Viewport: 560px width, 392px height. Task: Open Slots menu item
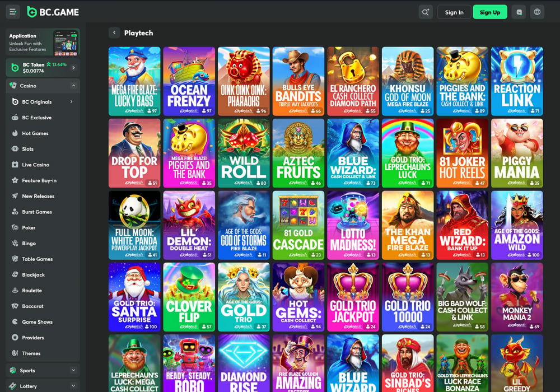pyautogui.click(x=43, y=149)
